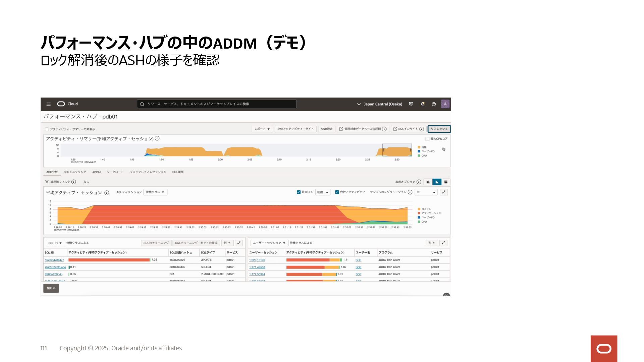Expand the ユーザー・セッション table panel
Viewport: 644px width, 362px height.
pyautogui.click(x=443, y=243)
